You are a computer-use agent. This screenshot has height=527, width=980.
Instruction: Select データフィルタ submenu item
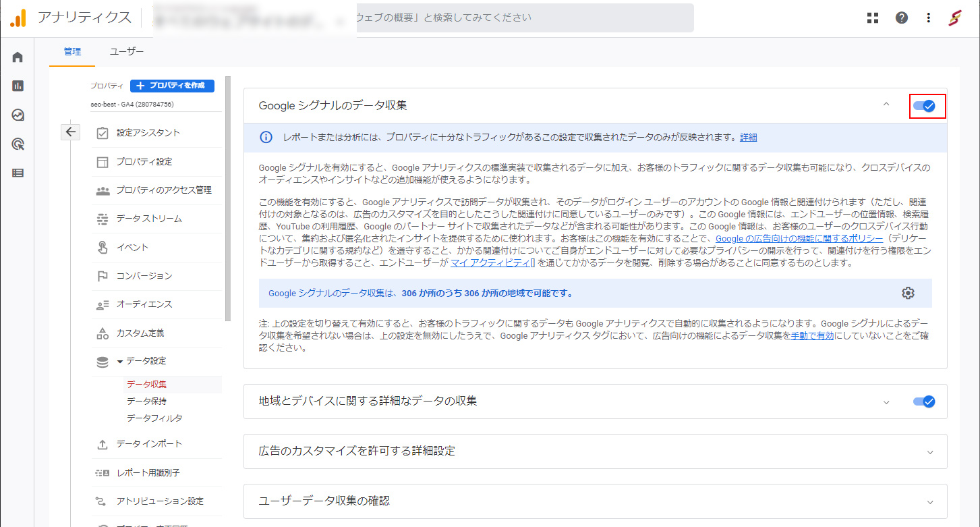tap(154, 418)
